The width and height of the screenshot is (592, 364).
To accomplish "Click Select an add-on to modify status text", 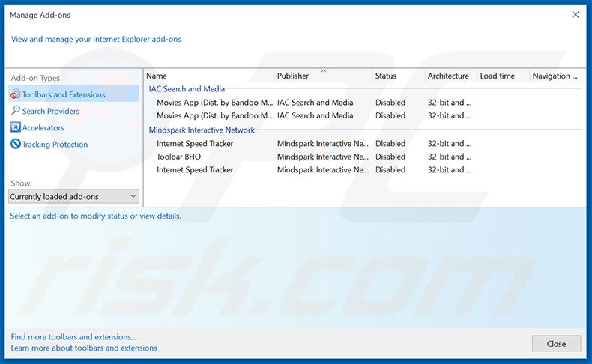I will coord(95,216).
